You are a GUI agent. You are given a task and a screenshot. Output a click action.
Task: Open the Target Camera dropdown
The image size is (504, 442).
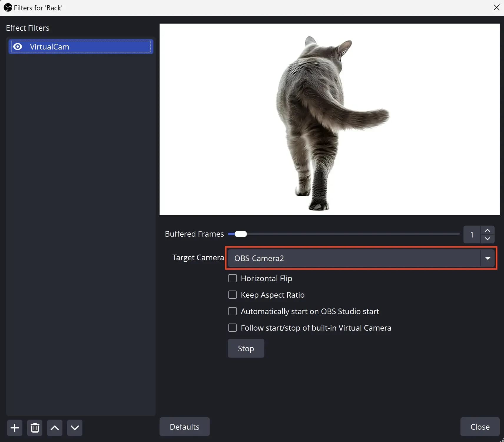tap(361, 258)
